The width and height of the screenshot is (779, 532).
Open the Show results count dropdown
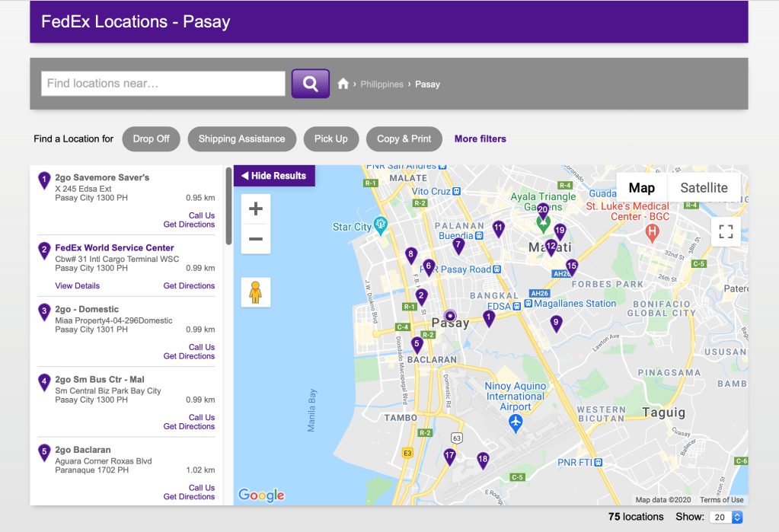point(726,517)
